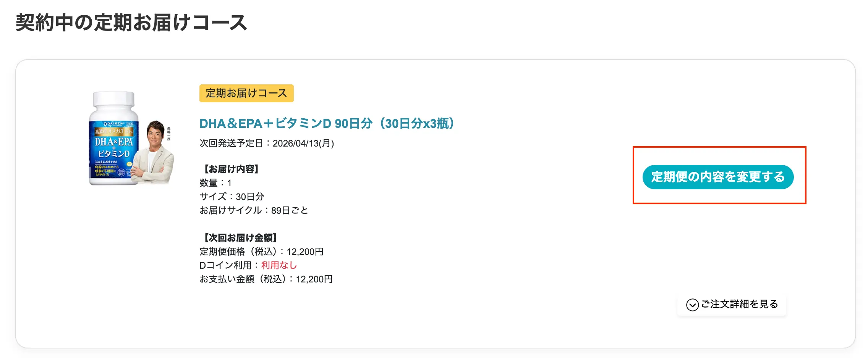Click the サイズ：30日分 size line
Image resolution: width=868 pixels, height=358 pixels.
[232, 197]
